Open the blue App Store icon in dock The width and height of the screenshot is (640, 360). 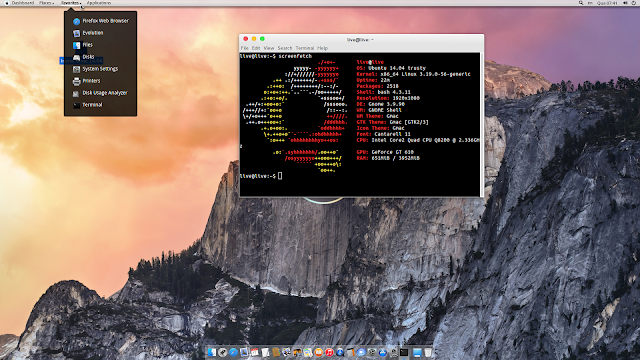pyautogui.click(x=382, y=352)
